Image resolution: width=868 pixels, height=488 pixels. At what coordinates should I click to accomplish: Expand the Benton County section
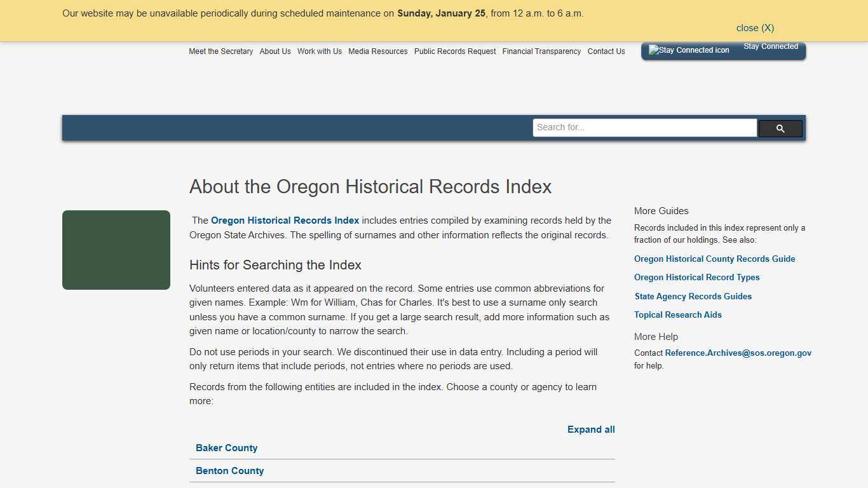click(229, 471)
